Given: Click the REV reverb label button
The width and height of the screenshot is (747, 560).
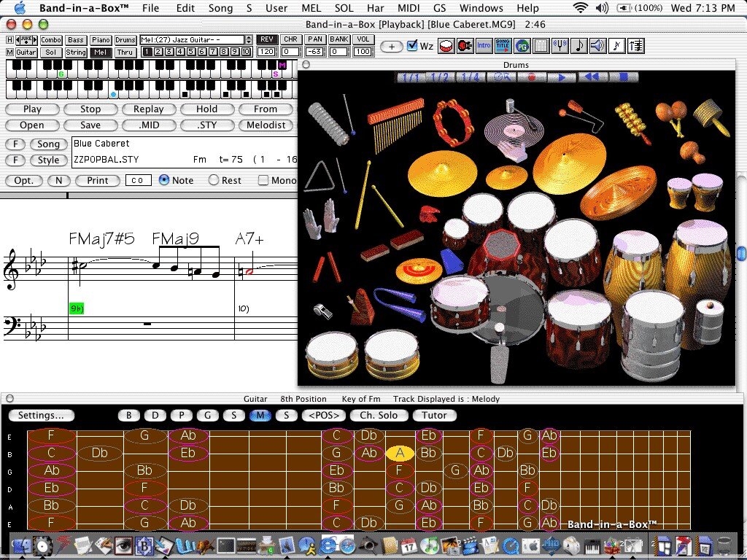Looking at the screenshot, I should tap(267, 39).
